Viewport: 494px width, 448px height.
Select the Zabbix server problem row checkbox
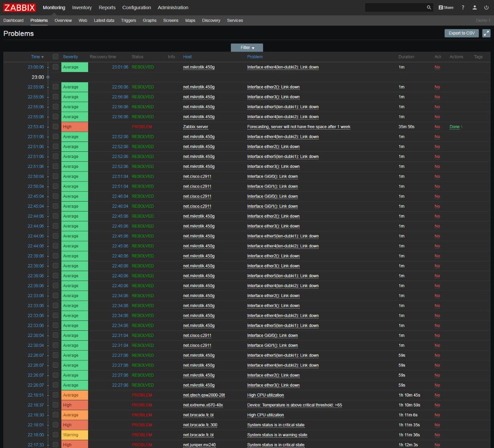(x=56, y=127)
